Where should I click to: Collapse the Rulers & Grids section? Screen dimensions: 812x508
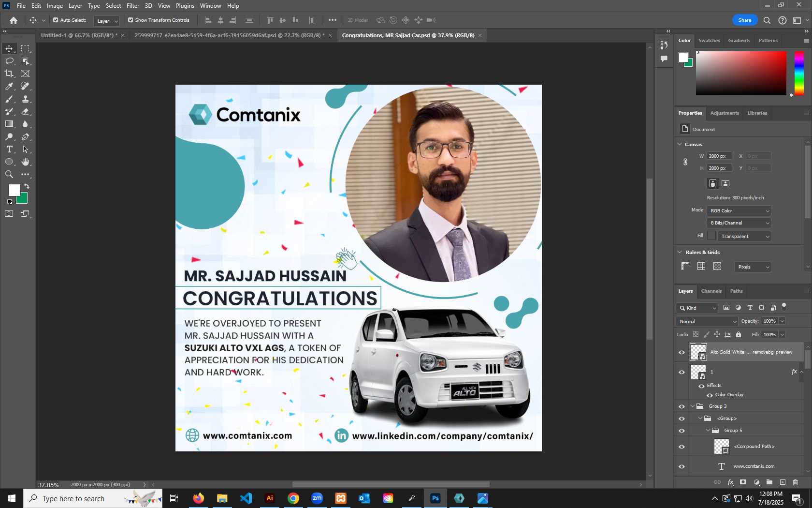680,252
